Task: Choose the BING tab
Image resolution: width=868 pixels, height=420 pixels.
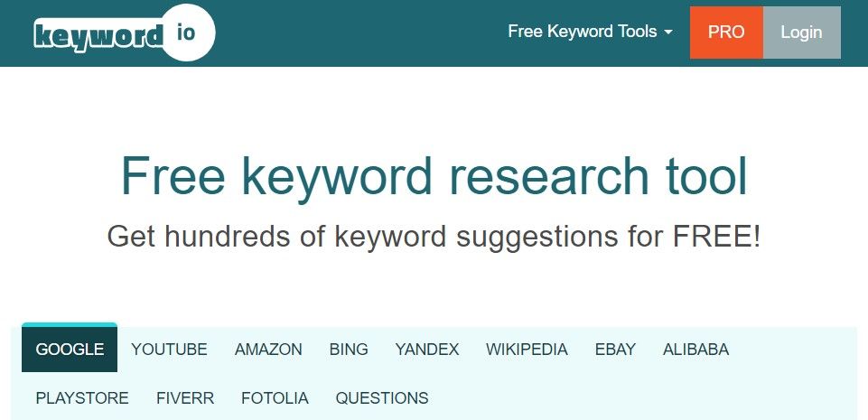Action: 349,350
